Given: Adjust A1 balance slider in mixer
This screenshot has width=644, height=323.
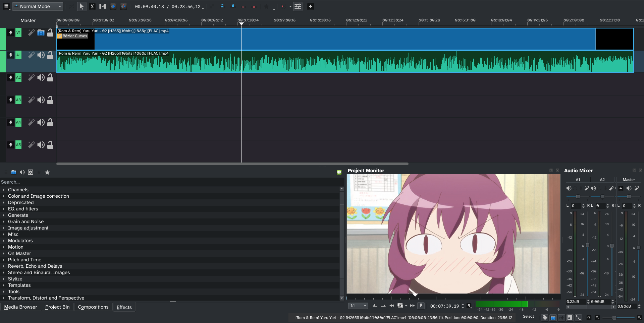Looking at the screenshot, I should click(x=578, y=197).
